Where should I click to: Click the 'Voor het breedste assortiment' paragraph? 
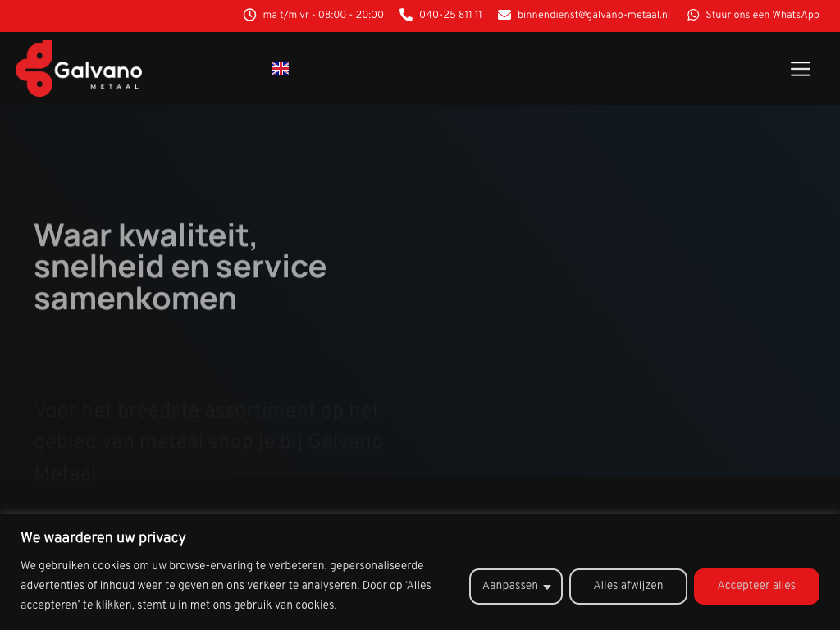(x=208, y=441)
